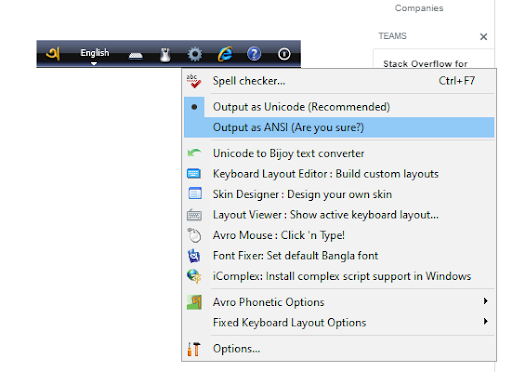Open Avro Mouse: Click 'n Type!
The image size is (512, 372).
tap(339, 235)
